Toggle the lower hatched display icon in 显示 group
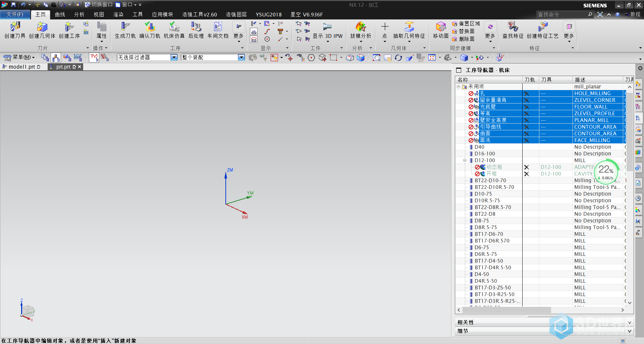Viewport: 644px width, 344px height. (x=254, y=40)
